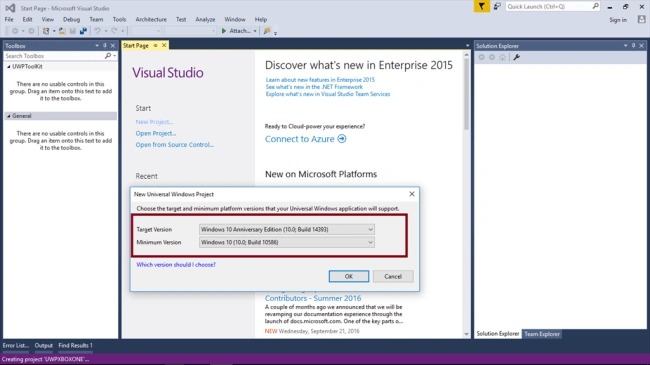Screen dimensions: 650x365
Task: Click the Start Page vertical scrollbar thumb
Action: tap(466, 94)
